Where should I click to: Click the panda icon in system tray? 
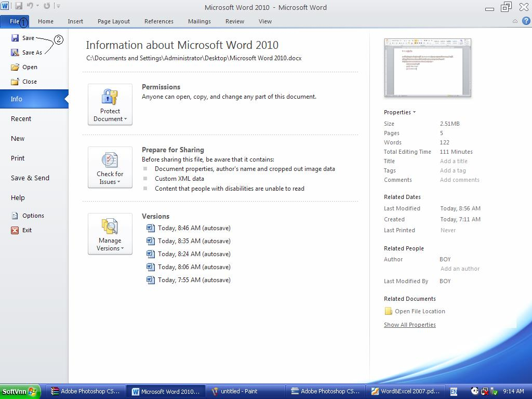(x=475, y=391)
